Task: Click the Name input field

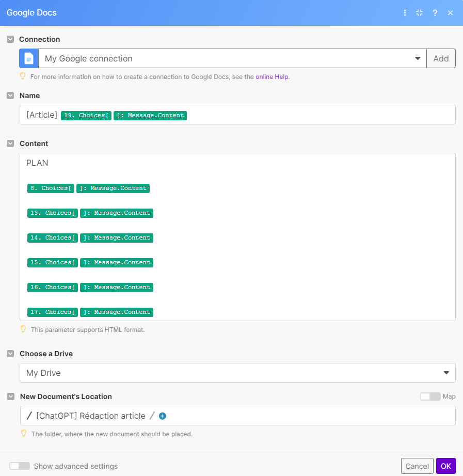Action: coord(237,115)
